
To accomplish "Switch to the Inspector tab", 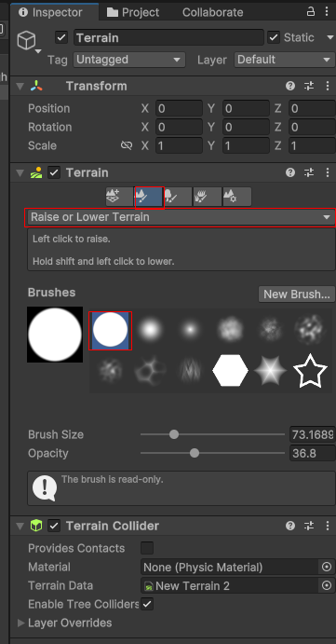I will [x=54, y=12].
